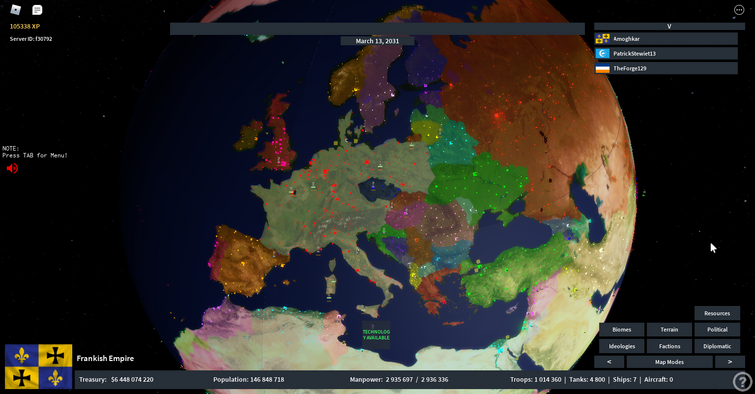Enable the Biomes map mode
This screenshot has width=755, height=394.
(x=622, y=329)
